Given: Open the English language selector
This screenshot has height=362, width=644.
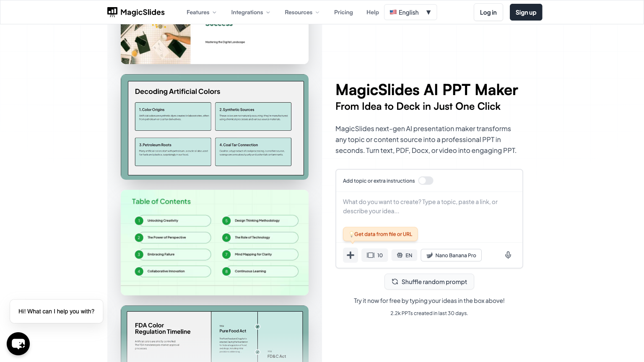Looking at the screenshot, I should tap(410, 12).
